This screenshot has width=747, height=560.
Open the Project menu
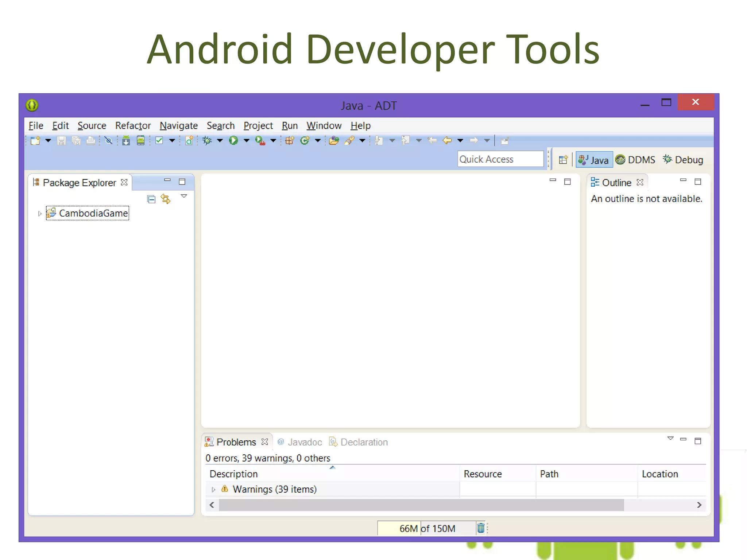(258, 125)
